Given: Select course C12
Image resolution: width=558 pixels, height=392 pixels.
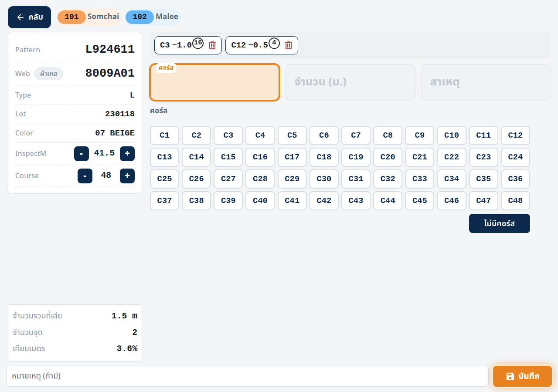Looking at the screenshot, I should coord(515,135).
